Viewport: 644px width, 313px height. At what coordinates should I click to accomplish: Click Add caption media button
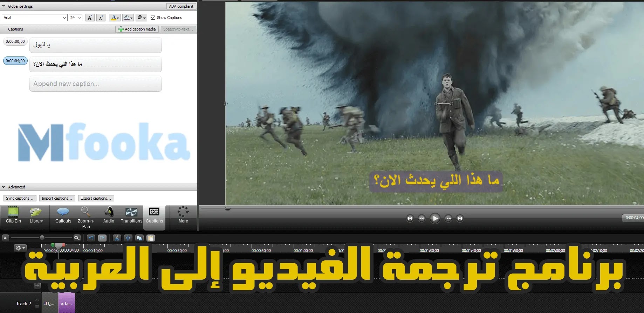point(137,29)
